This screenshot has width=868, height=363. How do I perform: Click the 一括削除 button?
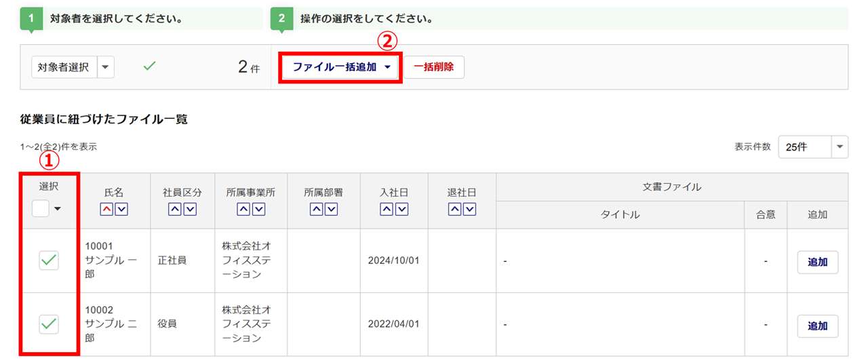pos(434,67)
